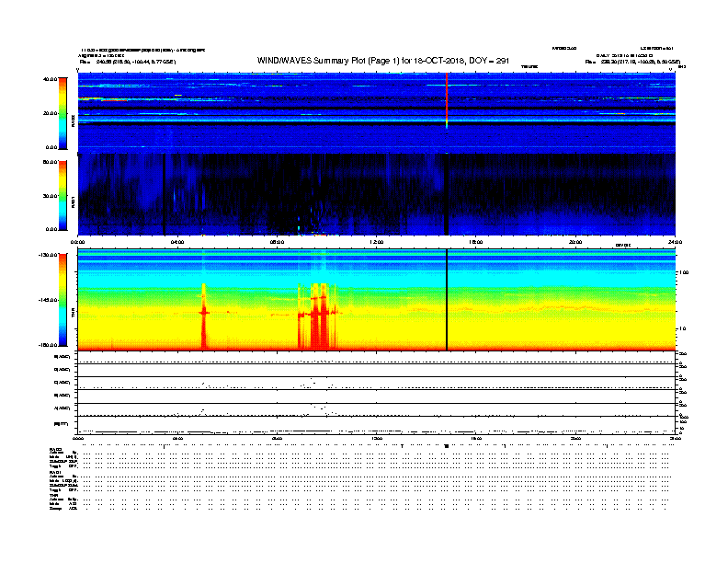Click the 12:00 tick label under RAD1 panel

pos(377,242)
